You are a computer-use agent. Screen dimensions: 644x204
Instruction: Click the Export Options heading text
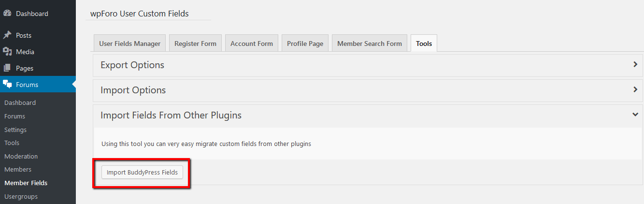tap(132, 65)
